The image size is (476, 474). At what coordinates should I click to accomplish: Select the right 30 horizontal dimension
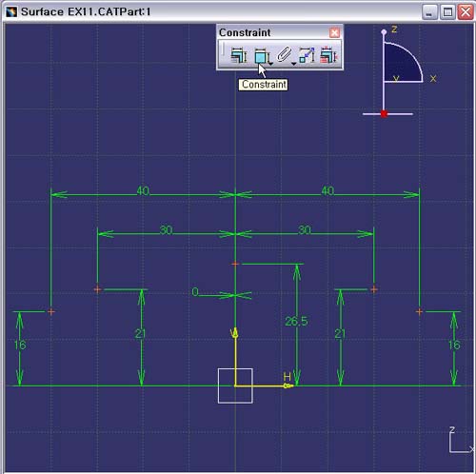[305, 229]
